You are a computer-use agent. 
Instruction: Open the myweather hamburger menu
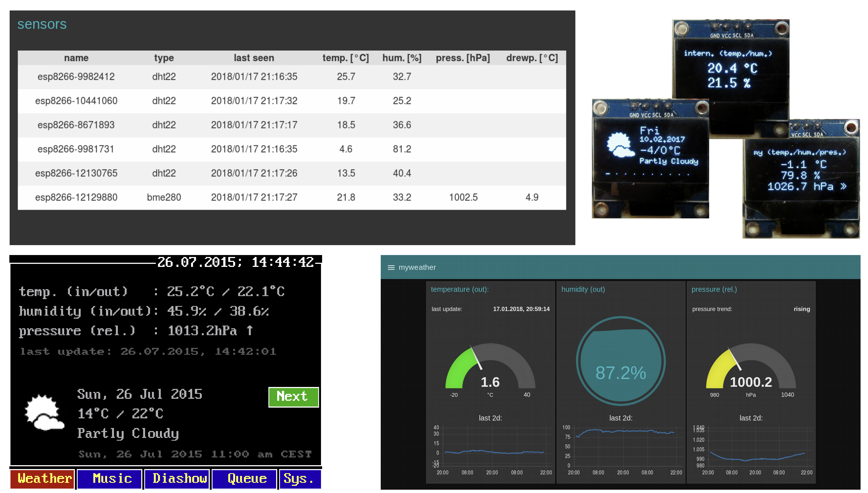click(391, 267)
